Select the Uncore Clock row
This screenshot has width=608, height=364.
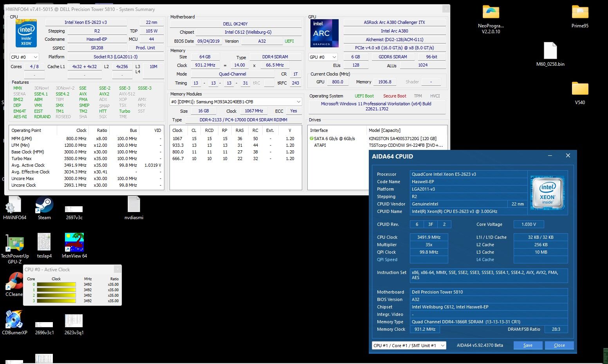tap(86, 185)
